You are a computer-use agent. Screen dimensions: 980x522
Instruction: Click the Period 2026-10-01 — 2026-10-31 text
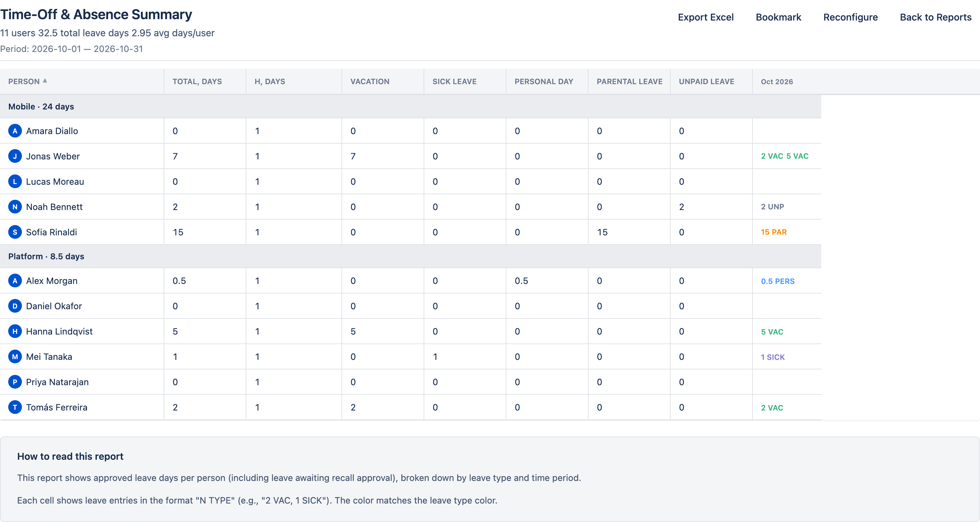72,49
